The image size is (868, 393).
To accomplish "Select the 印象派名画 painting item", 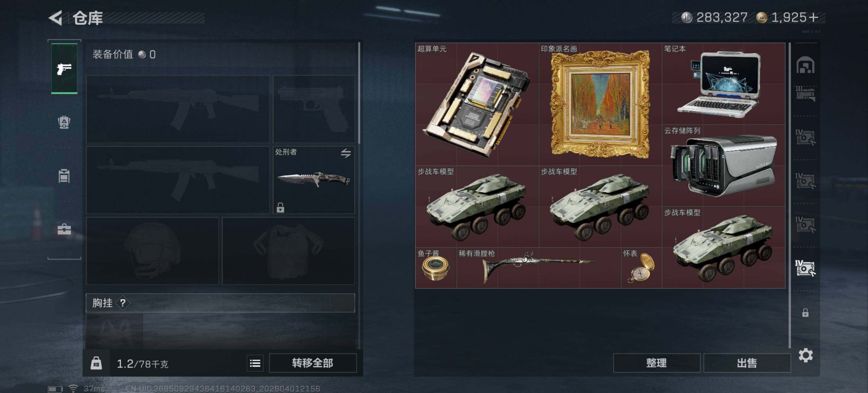I will pyautogui.click(x=600, y=104).
